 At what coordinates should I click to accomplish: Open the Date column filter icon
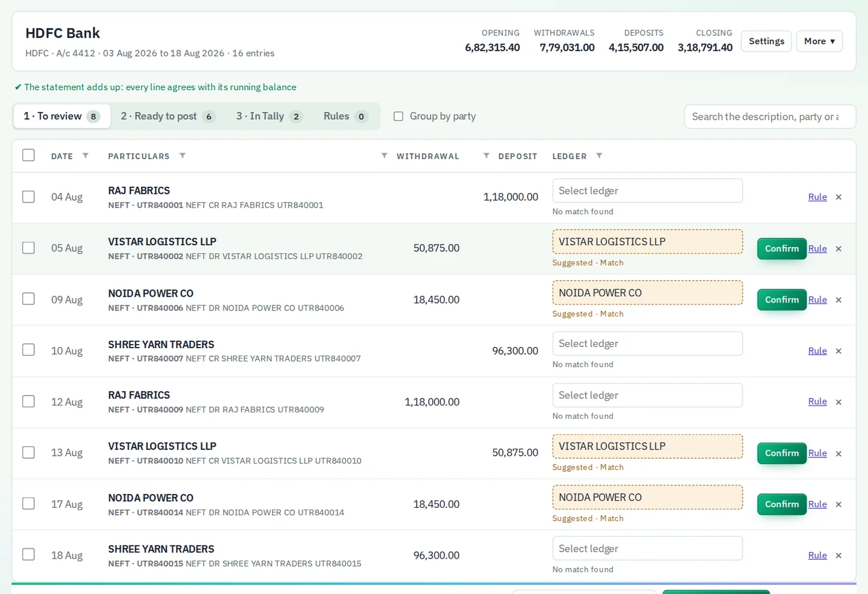click(86, 156)
